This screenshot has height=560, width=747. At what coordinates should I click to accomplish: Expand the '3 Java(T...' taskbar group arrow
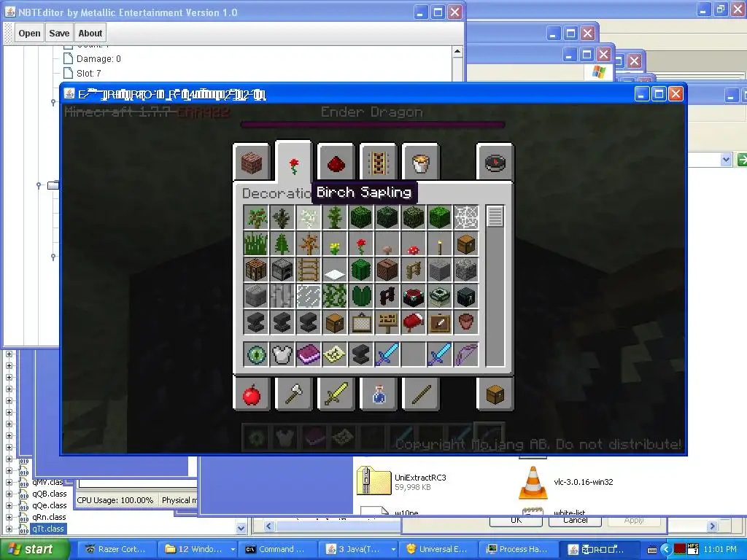point(393,549)
